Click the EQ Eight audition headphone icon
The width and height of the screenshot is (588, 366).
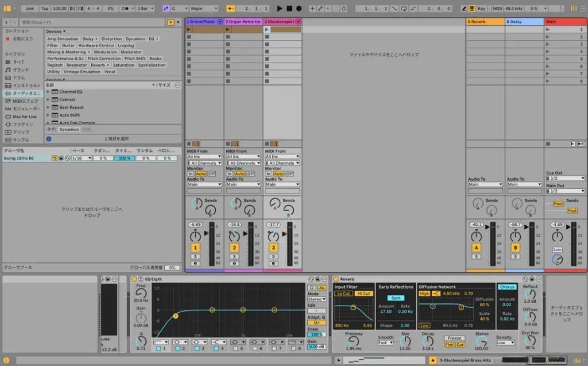[312, 287]
